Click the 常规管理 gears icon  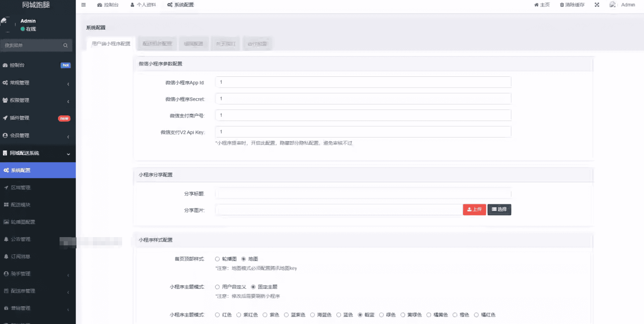click(5, 83)
